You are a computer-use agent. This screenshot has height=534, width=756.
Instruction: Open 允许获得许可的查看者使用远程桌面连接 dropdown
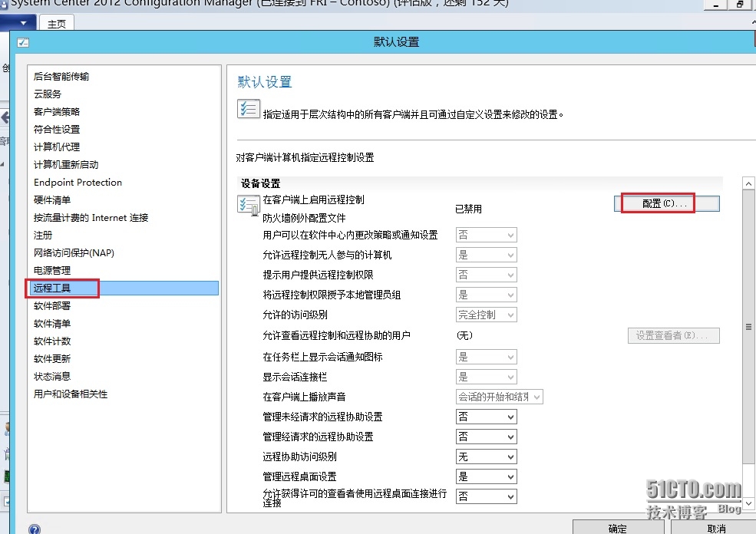click(x=486, y=496)
